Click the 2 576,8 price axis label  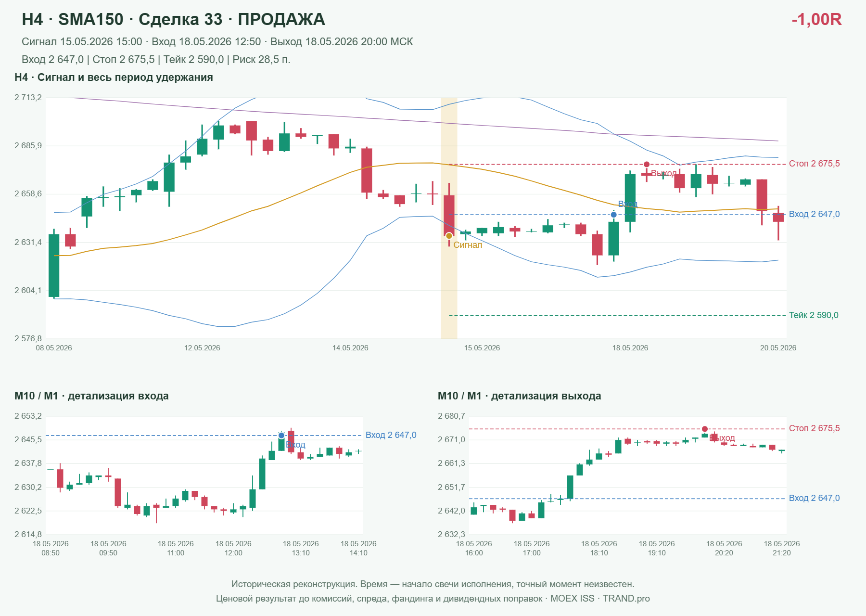coord(28,339)
